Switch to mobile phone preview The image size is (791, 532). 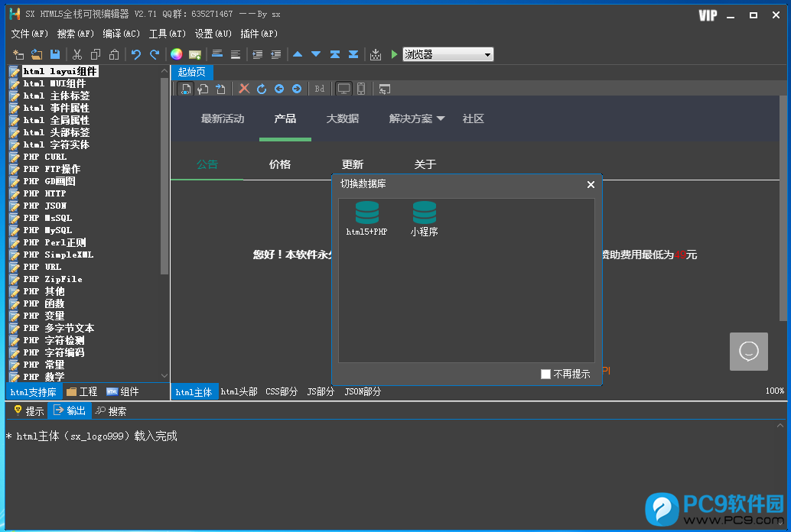pos(361,89)
